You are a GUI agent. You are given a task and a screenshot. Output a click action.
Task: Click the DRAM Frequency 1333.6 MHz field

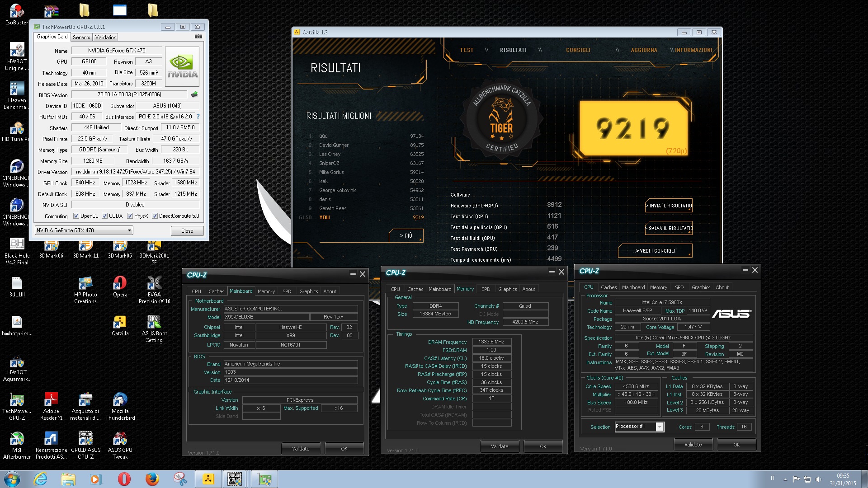[491, 342]
